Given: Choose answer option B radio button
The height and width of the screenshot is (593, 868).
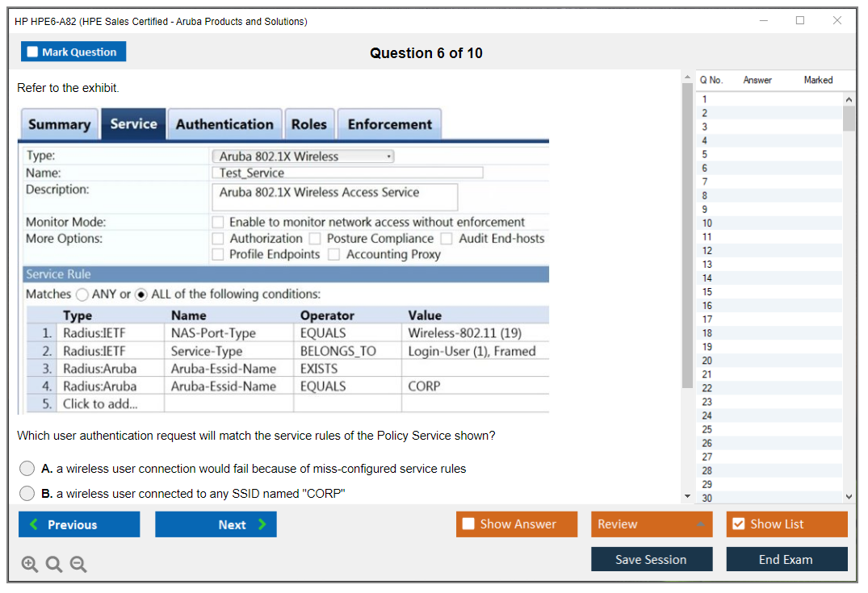Looking at the screenshot, I should 27,494.
